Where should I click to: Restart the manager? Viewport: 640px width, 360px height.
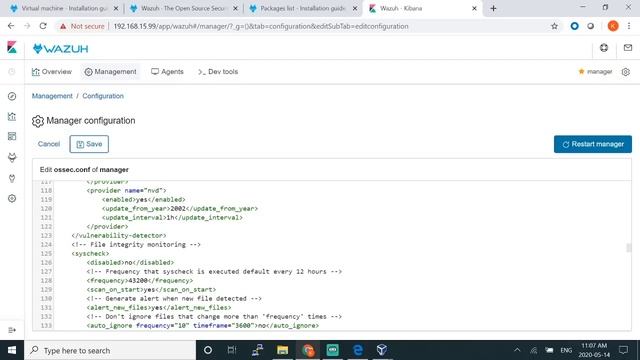[593, 144]
